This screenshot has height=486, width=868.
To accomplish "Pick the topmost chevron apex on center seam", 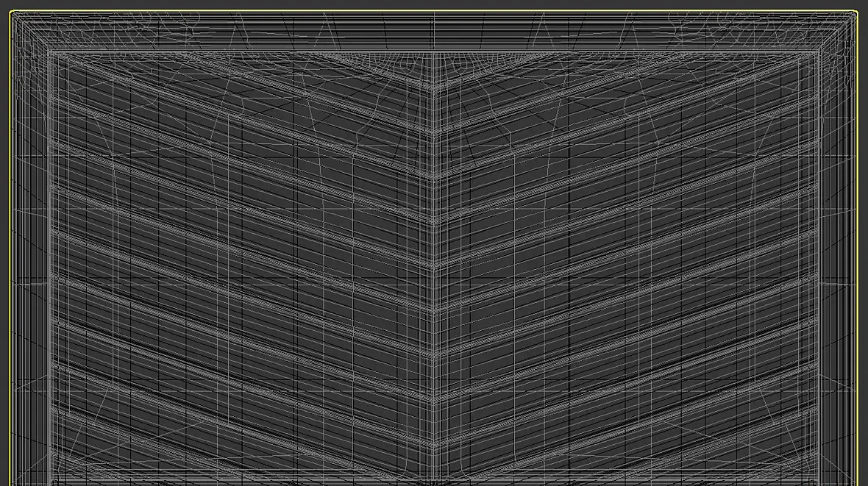I will [x=434, y=90].
